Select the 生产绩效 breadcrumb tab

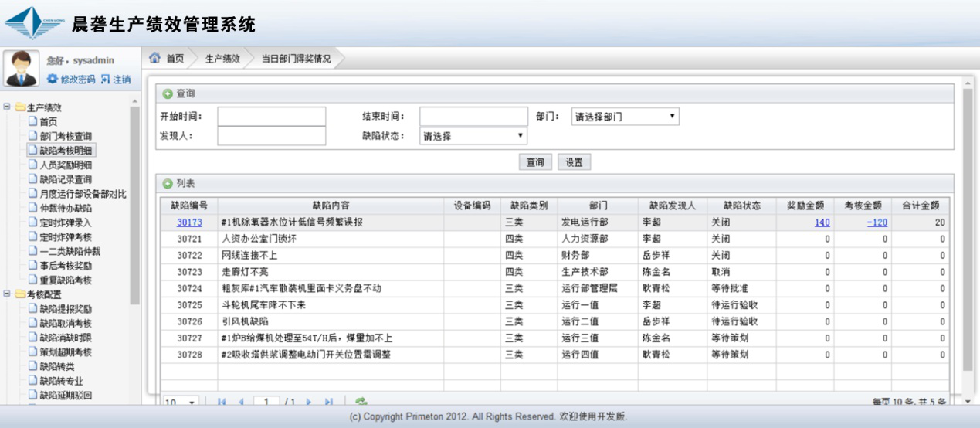[x=222, y=59]
